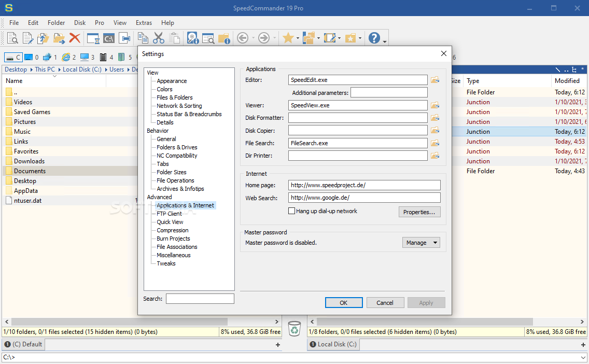Screen dimensions: 589x364
Task: Open the Disk menu
Action: click(x=80, y=23)
